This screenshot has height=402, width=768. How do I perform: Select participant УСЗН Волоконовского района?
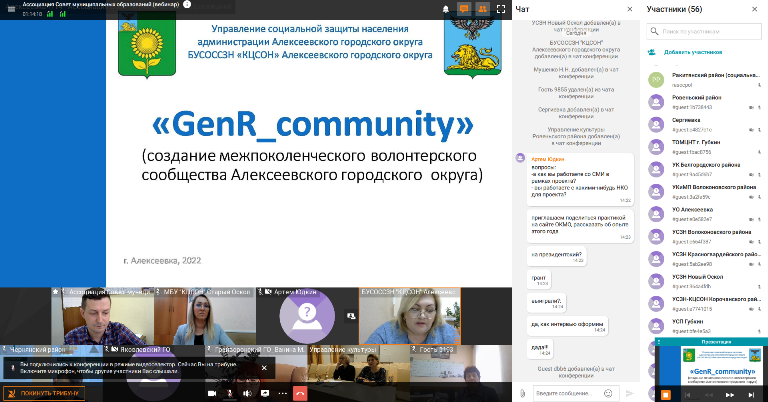pyautogui.click(x=704, y=236)
